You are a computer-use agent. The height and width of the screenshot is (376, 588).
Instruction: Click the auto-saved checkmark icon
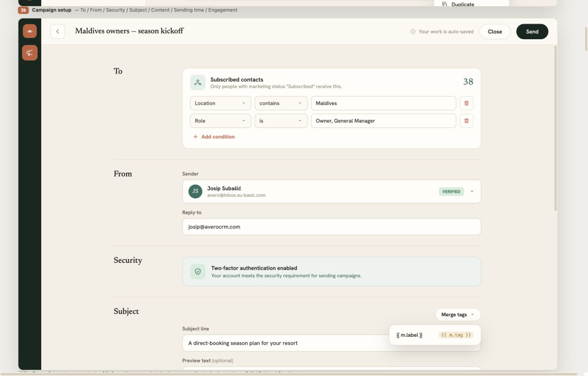[x=413, y=31]
